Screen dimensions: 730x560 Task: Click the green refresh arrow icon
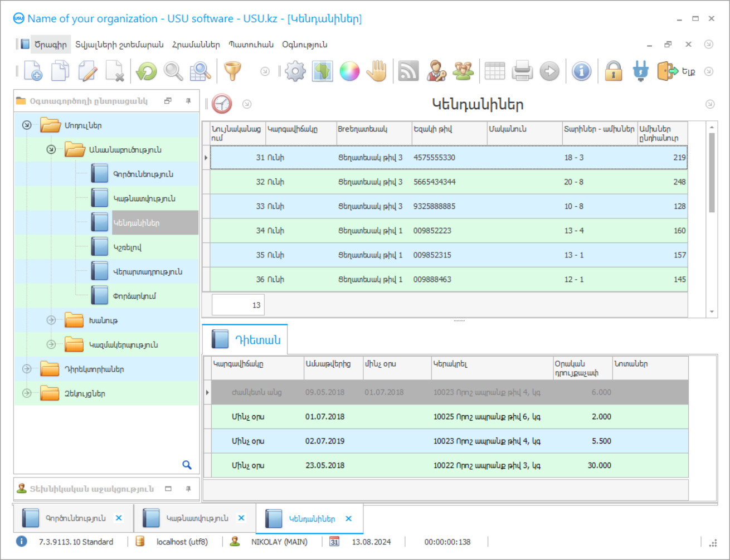point(146,71)
